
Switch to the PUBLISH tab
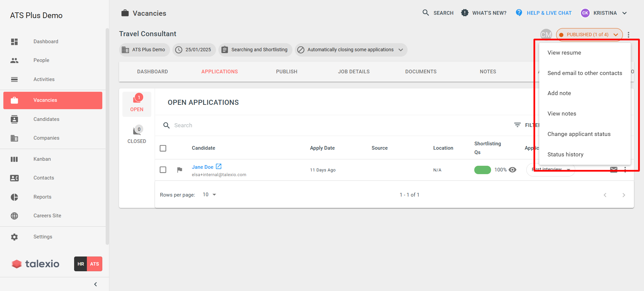[x=287, y=72]
